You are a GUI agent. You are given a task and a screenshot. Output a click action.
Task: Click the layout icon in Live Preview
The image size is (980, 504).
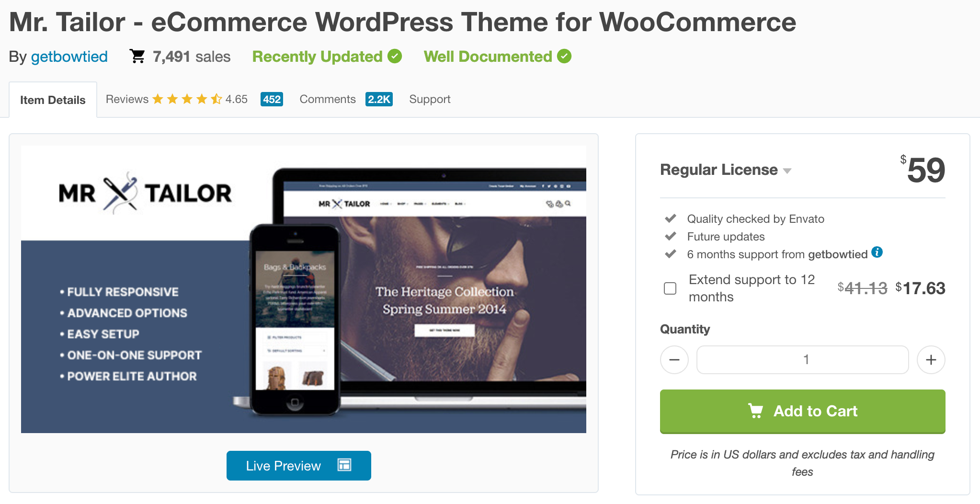(344, 465)
